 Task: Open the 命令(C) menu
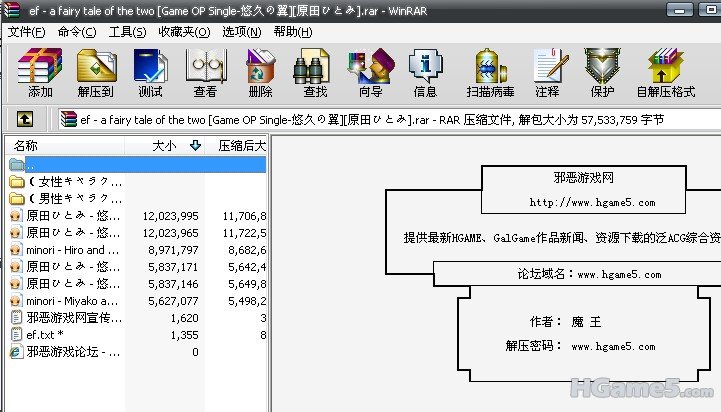(x=77, y=32)
